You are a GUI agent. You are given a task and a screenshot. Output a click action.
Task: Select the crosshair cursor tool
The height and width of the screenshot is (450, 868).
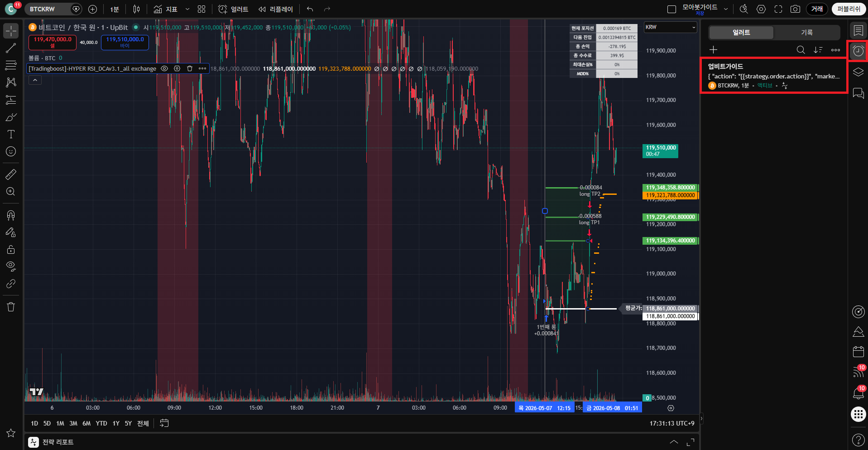point(11,31)
